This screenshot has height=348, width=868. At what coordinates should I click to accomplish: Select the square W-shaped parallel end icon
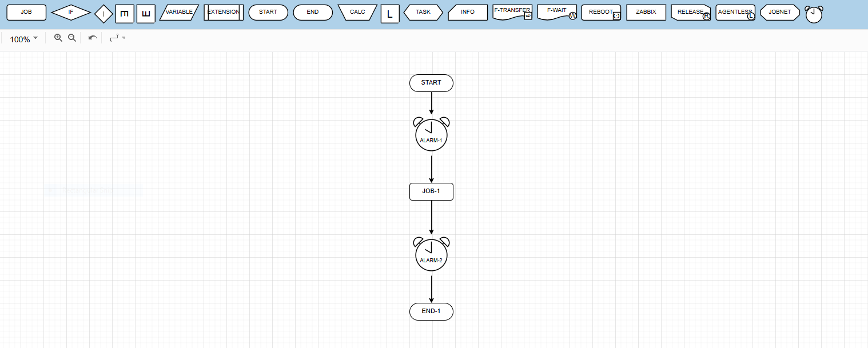coord(146,14)
